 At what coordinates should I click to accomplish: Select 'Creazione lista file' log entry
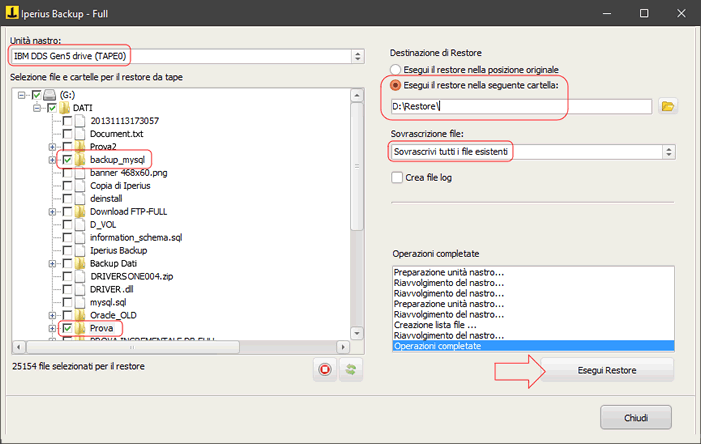click(436, 325)
